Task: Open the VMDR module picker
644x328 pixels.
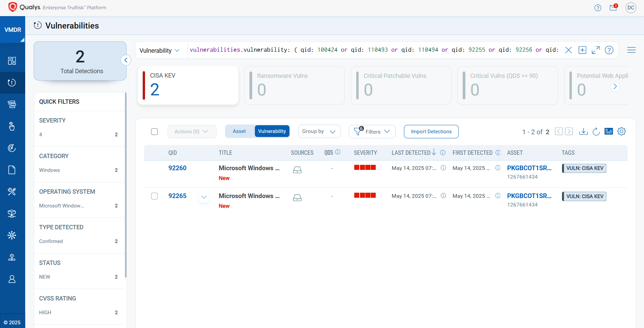Action: coord(13,30)
